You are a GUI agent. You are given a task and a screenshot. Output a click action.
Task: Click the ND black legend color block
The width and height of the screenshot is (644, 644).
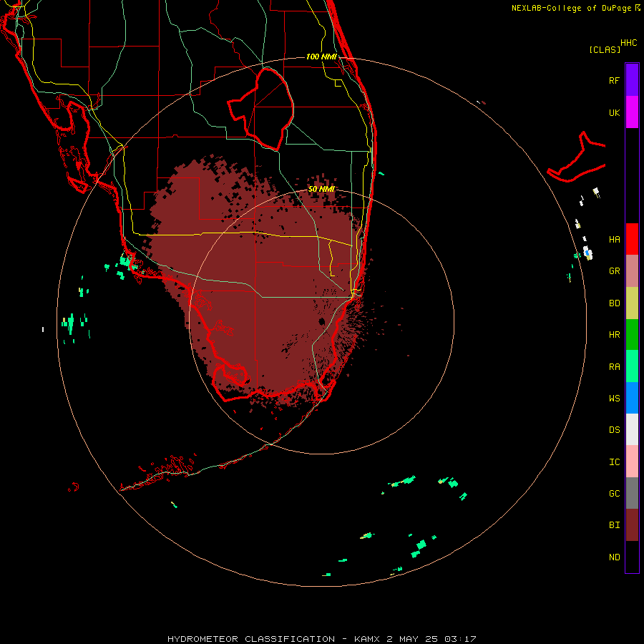[x=632, y=557]
